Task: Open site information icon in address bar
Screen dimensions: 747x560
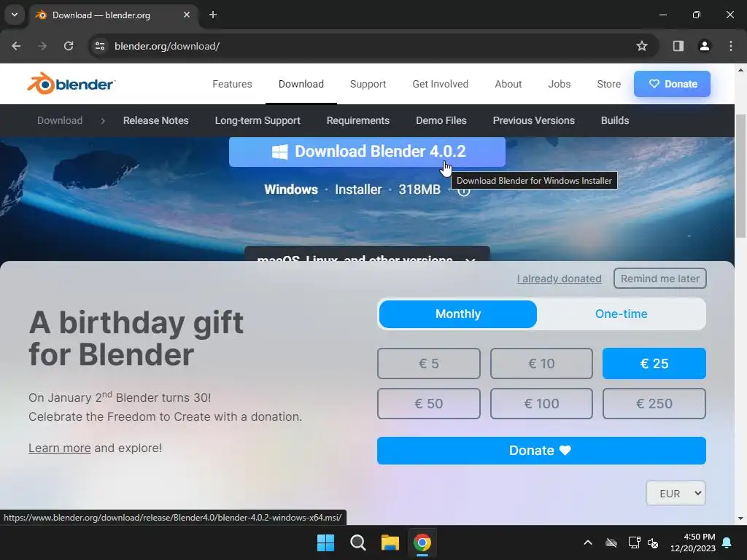Action: (x=100, y=46)
